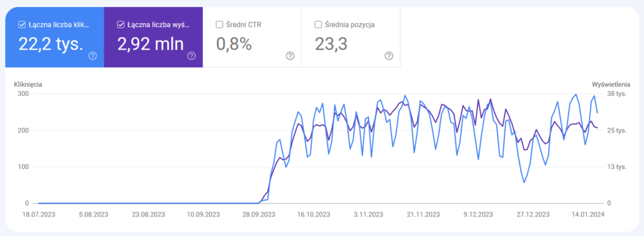Open help icon on Średnia pozycja card

(389, 56)
